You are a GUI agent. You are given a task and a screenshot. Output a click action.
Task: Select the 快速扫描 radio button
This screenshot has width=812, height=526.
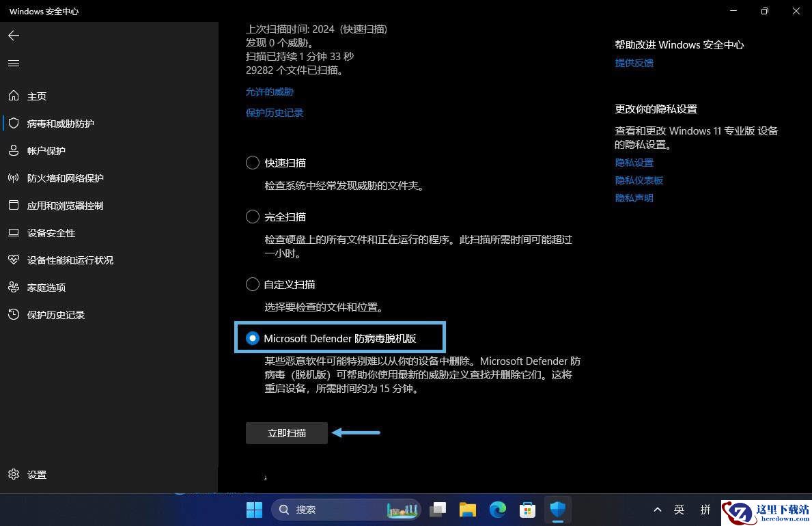click(253, 163)
